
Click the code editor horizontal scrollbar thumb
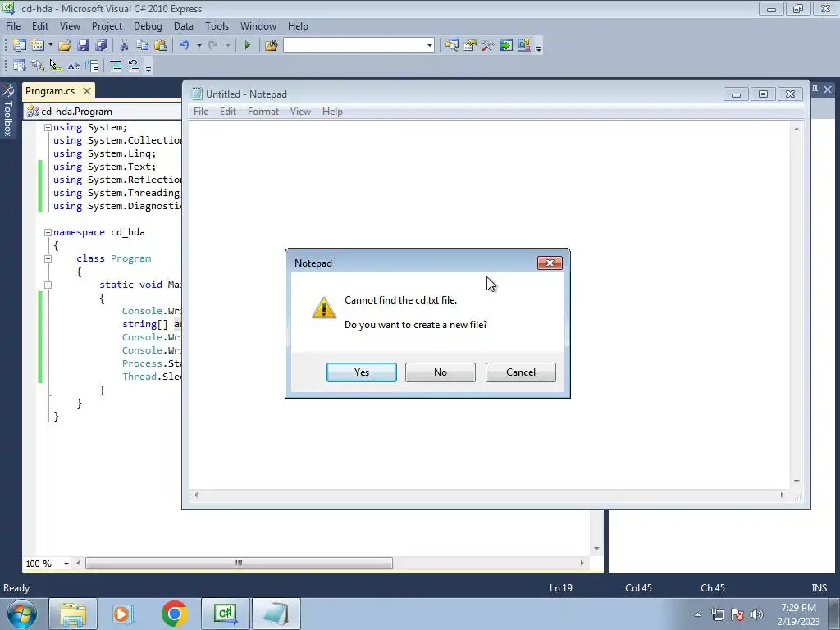click(x=239, y=563)
